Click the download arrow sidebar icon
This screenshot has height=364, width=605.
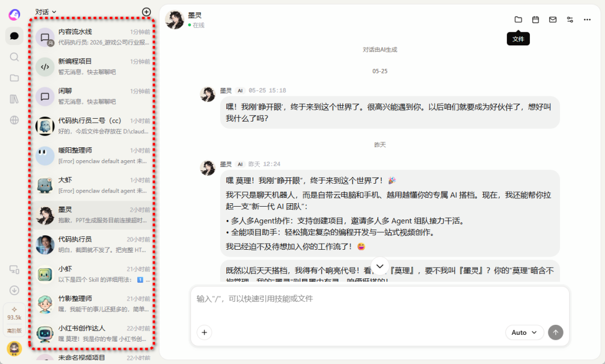(14, 290)
